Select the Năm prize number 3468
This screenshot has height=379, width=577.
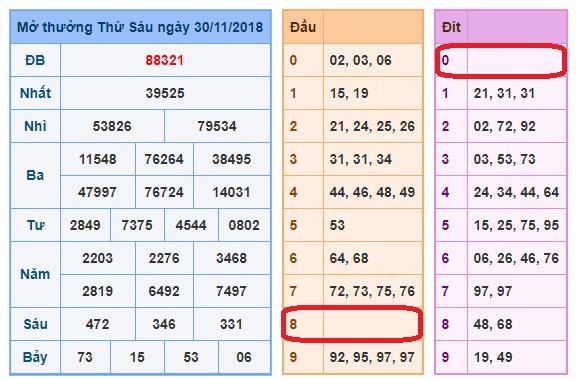231,258
